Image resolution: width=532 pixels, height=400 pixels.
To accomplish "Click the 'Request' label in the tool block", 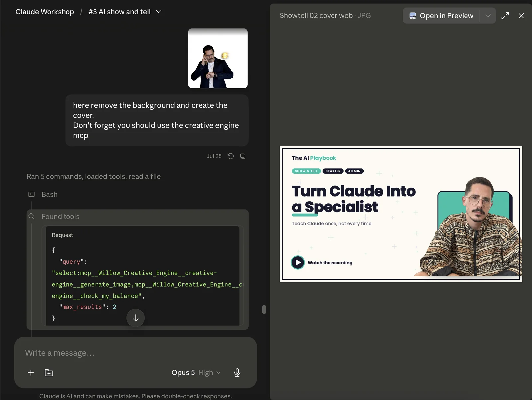I will pos(63,235).
